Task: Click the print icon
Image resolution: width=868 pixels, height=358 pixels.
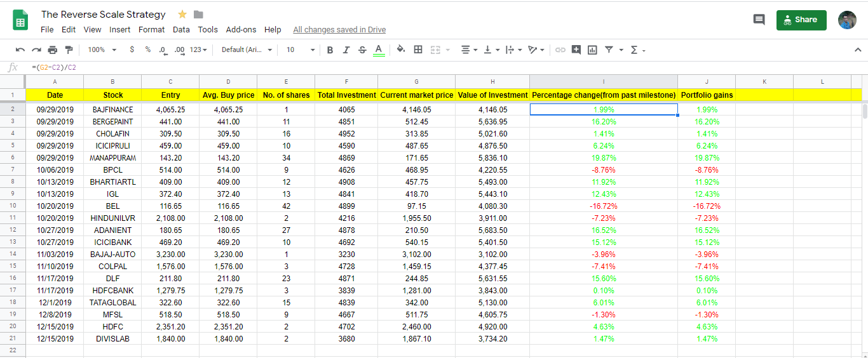Action: pyautogui.click(x=53, y=50)
